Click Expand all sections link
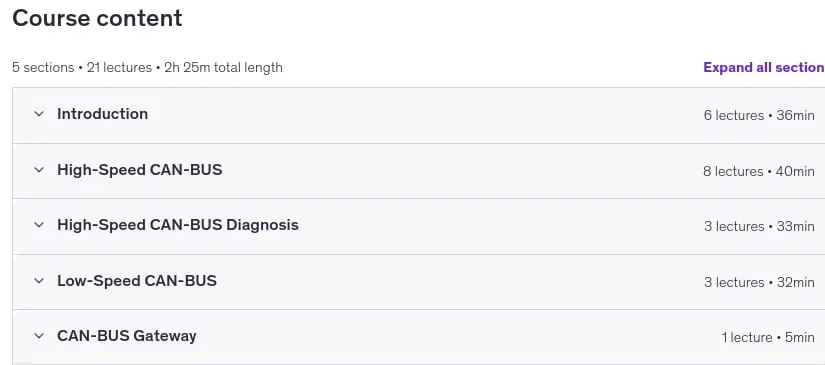825x365 pixels. click(x=764, y=67)
